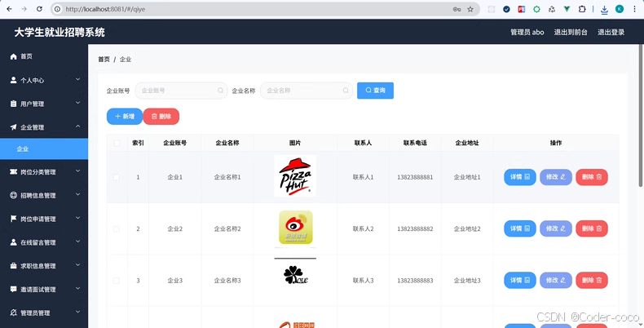Check the checkbox for row 企业2
This screenshot has width=644, height=328.
[117, 229]
